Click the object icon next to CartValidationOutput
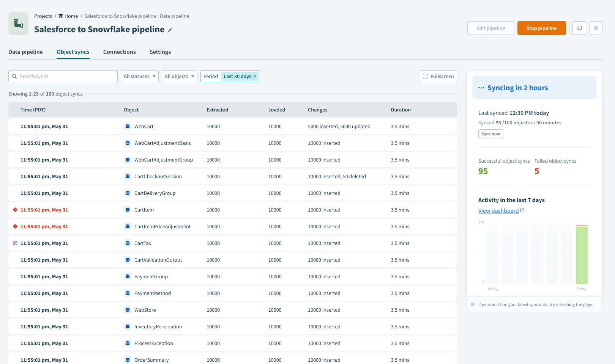 pos(128,260)
